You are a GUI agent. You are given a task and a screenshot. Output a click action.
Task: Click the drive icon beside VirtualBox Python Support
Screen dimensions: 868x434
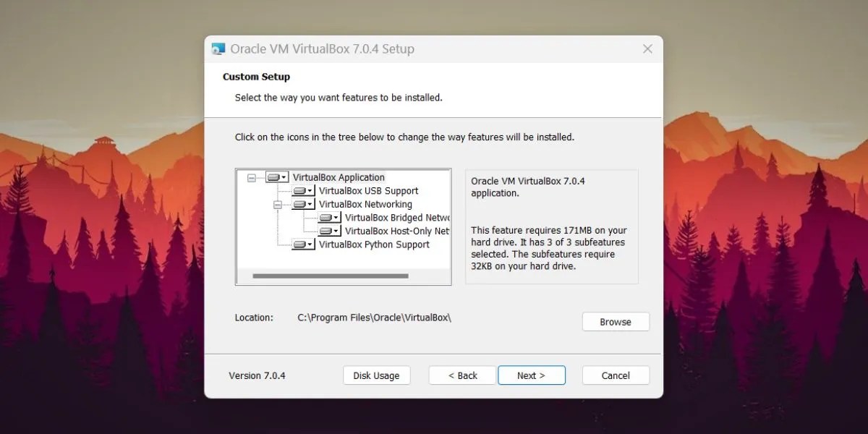tap(302, 244)
